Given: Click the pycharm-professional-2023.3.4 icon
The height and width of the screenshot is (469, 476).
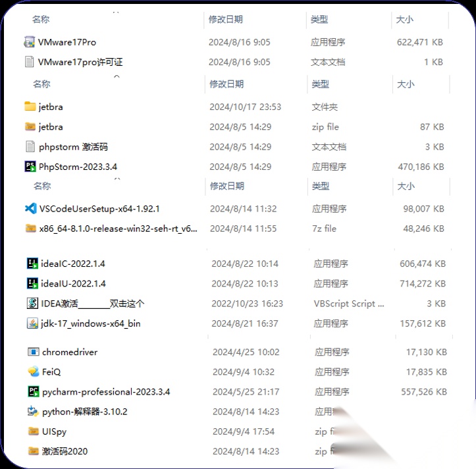Looking at the screenshot, I should point(34,391).
